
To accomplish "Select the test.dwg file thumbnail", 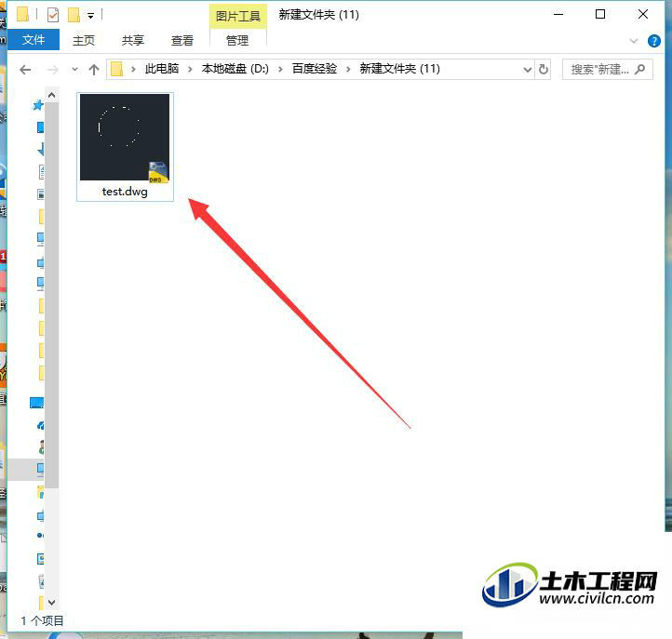I will [x=125, y=138].
